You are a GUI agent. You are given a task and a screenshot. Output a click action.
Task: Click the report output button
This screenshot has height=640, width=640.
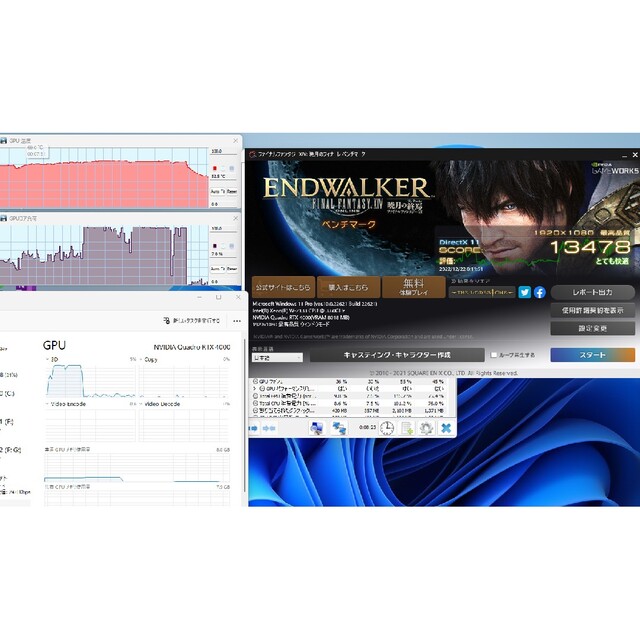[x=593, y=292]
